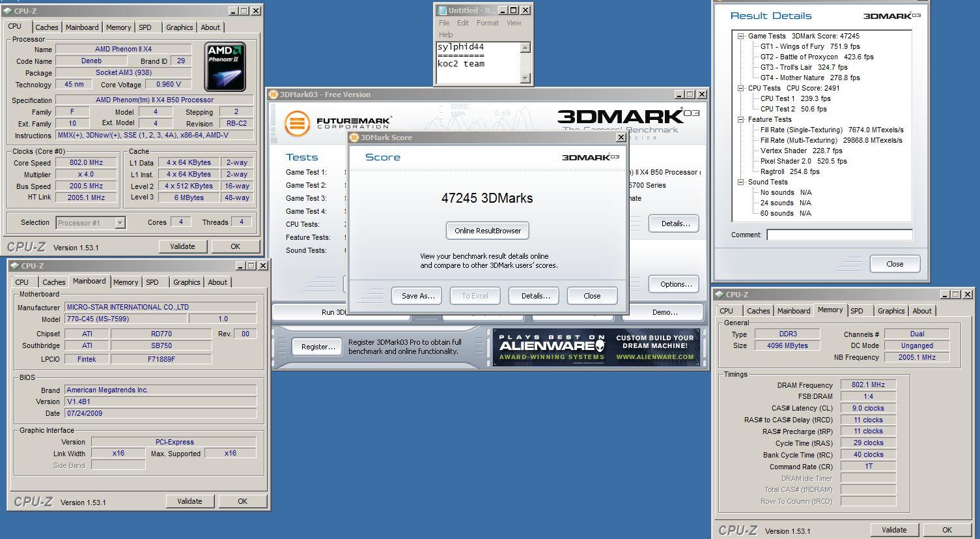Open SPD tab in the Memory CPU-Z window
The width and height of the screenshot is (980, 539).
tap(857, 311)
